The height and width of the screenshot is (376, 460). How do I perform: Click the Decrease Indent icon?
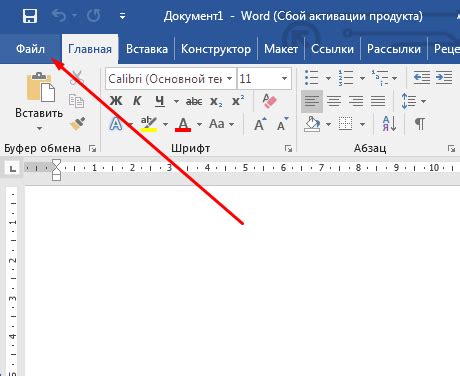tap(422, 78)
